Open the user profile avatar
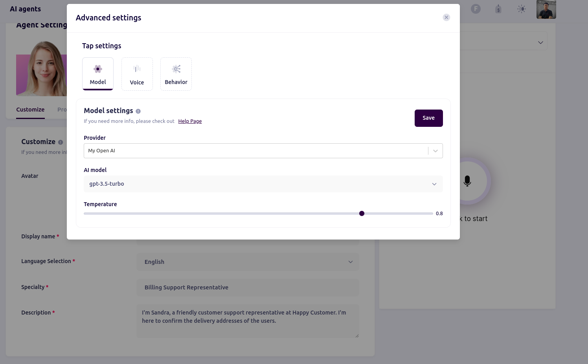Image resolution: width=588 pixels, height=364 pixels. [x=546, y=9]
